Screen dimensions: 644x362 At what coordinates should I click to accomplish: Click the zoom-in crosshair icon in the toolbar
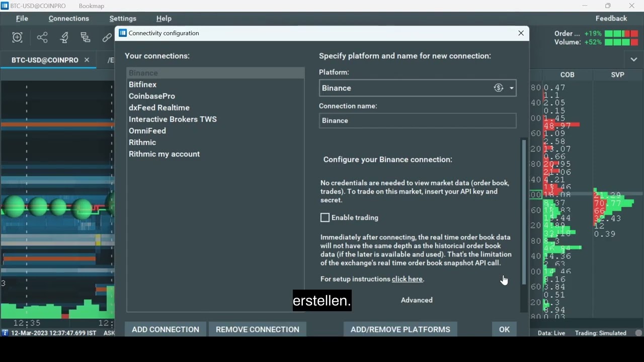18,37
